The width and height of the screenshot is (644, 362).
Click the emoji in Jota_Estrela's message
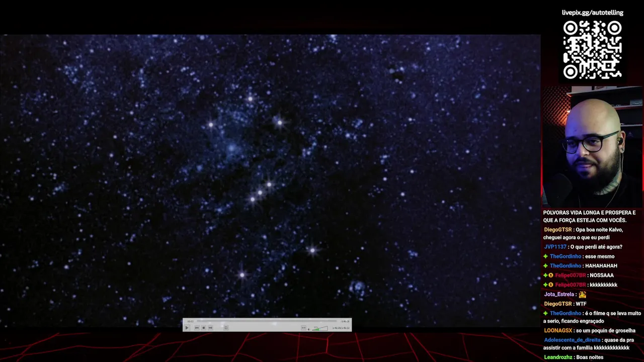pyautogui.click(x=582, y=295)
